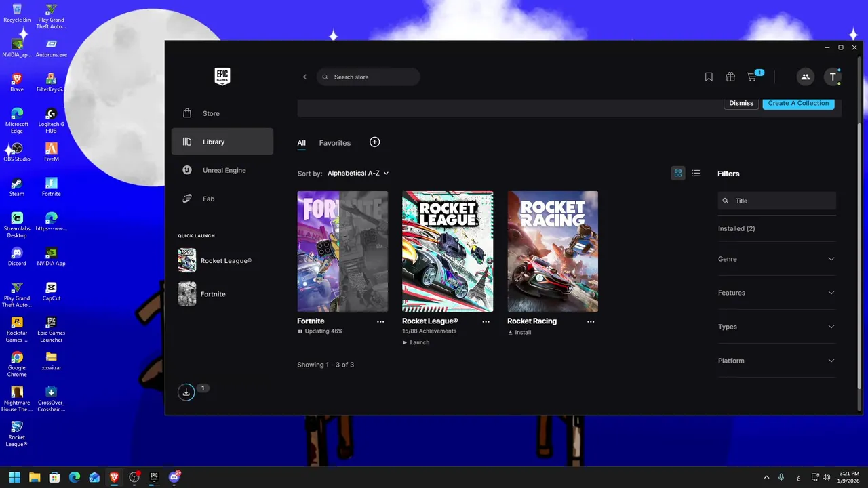
Task: Expand the Features filter
Action: point(776,293)
